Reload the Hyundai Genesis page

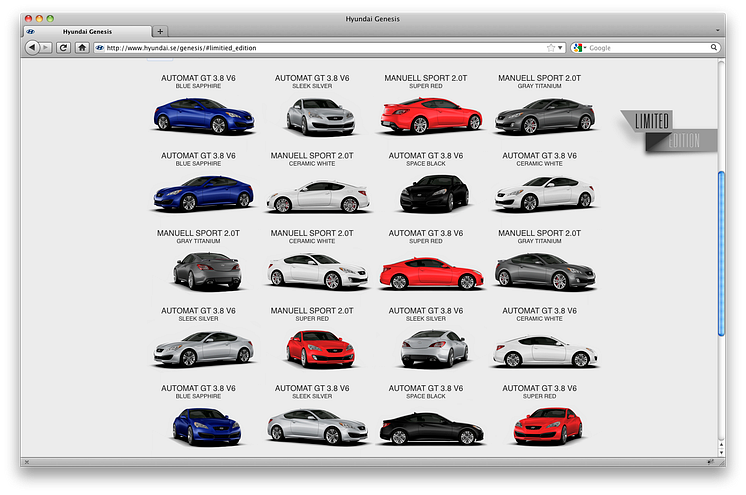pos(63,48)
